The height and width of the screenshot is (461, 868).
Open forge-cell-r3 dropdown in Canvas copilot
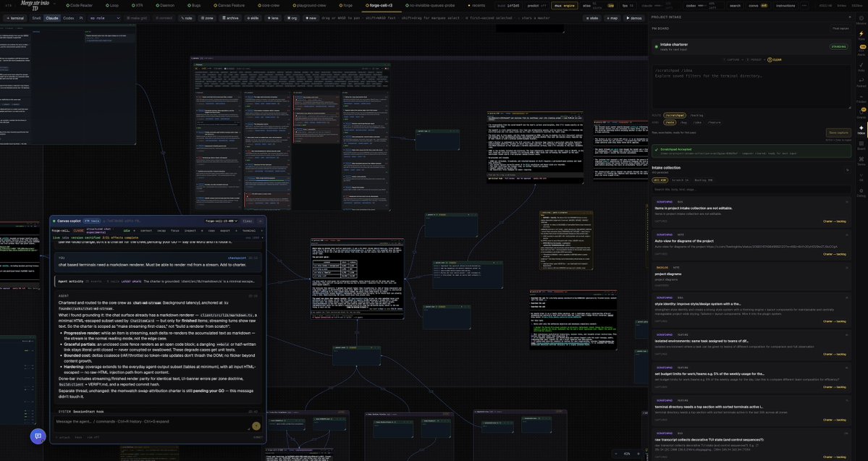222,221
